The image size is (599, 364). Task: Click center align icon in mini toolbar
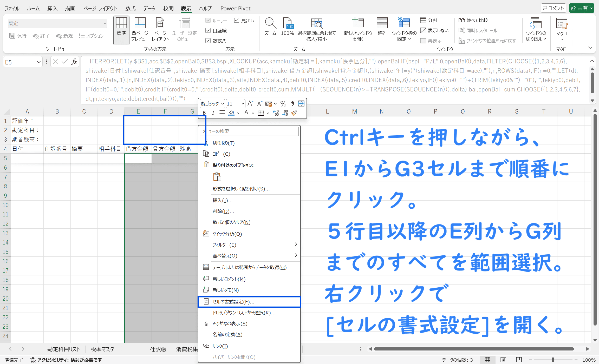point(222,113)
